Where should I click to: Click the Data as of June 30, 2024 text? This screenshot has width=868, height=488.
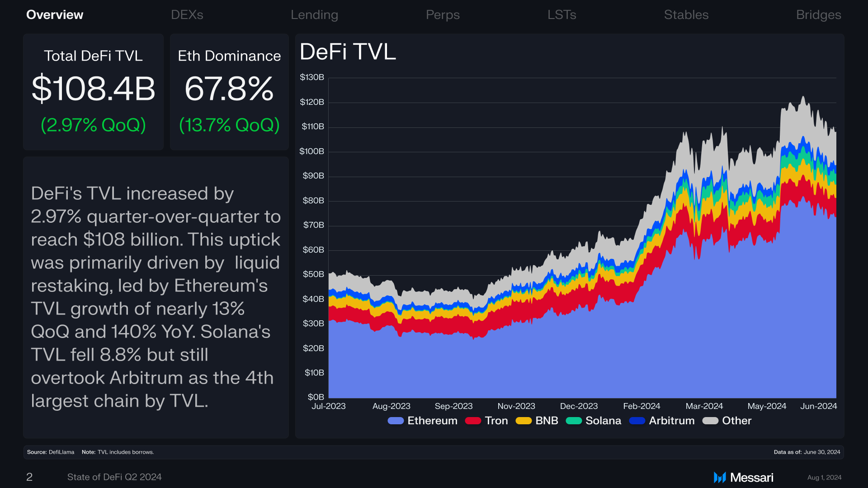click(807, 452)
